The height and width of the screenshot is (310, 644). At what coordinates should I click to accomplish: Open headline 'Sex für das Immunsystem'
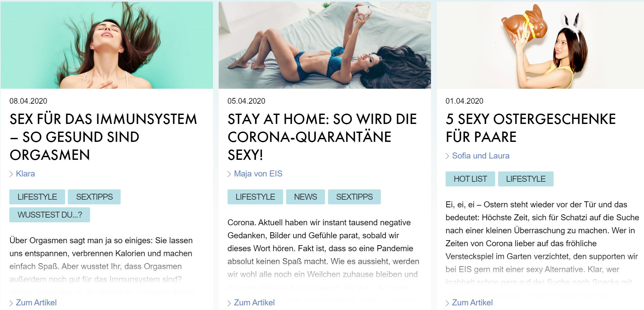[x=103, y=137]
